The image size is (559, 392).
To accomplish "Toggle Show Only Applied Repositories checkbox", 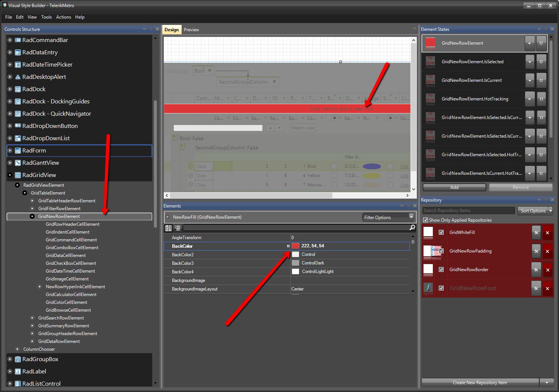I will point(426,220).
